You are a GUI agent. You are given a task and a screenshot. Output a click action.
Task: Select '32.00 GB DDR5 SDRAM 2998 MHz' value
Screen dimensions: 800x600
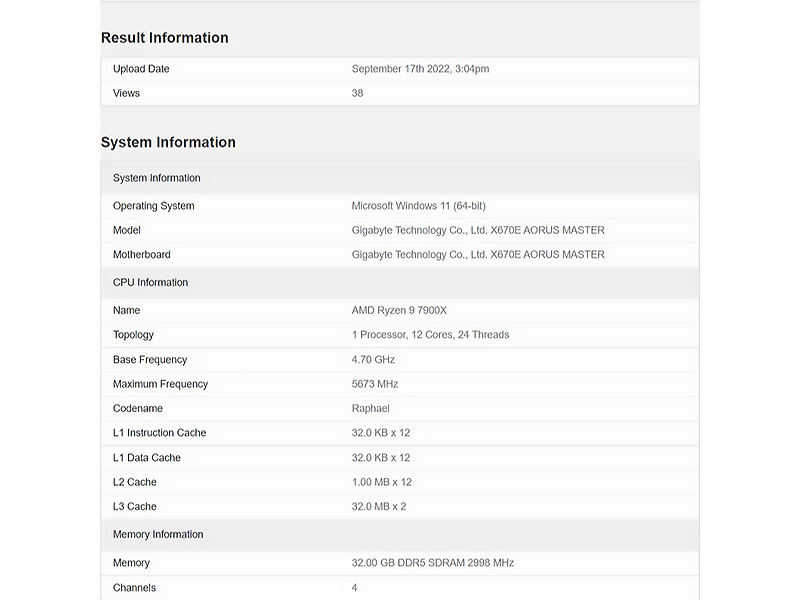[433, 563]
